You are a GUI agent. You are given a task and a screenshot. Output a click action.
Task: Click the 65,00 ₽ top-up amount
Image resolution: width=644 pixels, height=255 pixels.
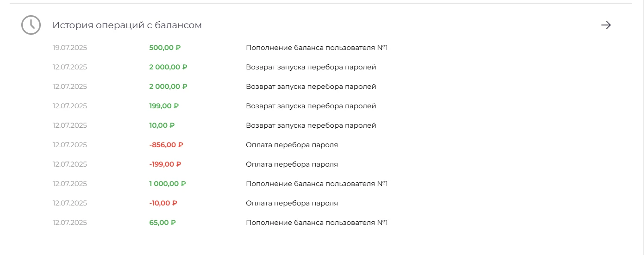163,223
